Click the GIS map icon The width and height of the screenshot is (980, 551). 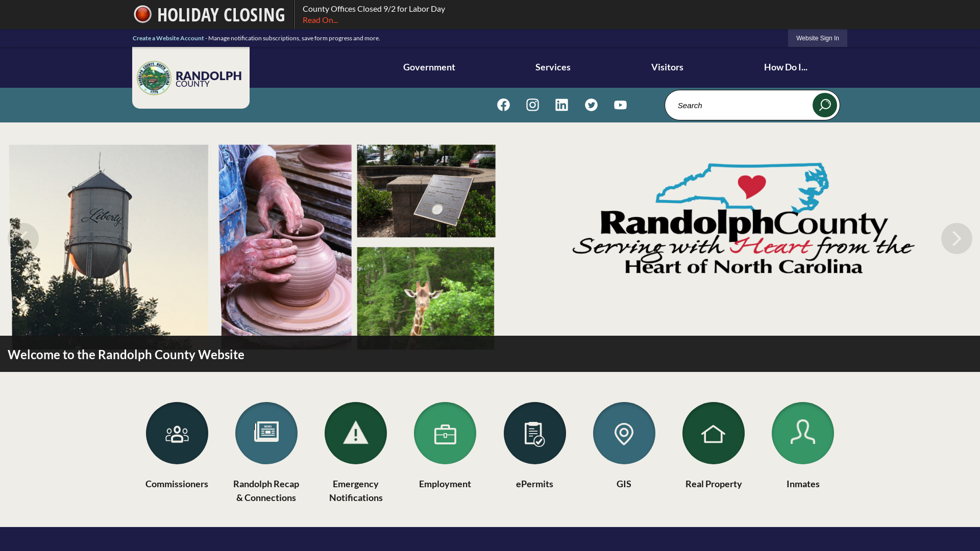tap(624, 433)
